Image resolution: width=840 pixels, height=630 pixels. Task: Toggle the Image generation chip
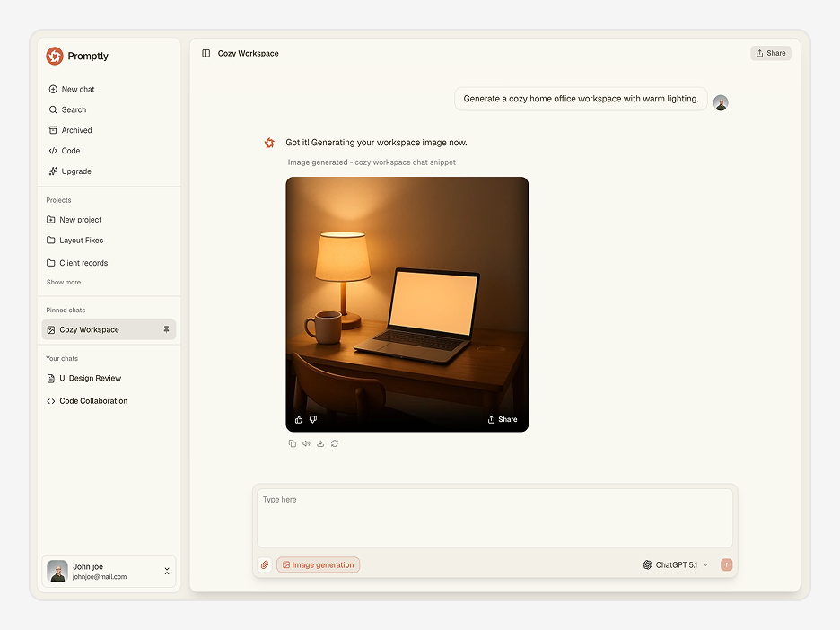pos(319,564)
